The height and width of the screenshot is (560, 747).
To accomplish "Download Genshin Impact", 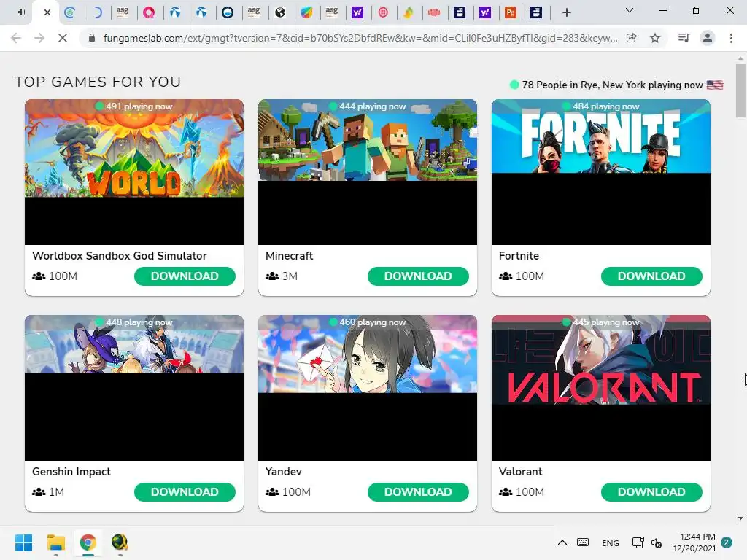I will (x=185, y=492).
